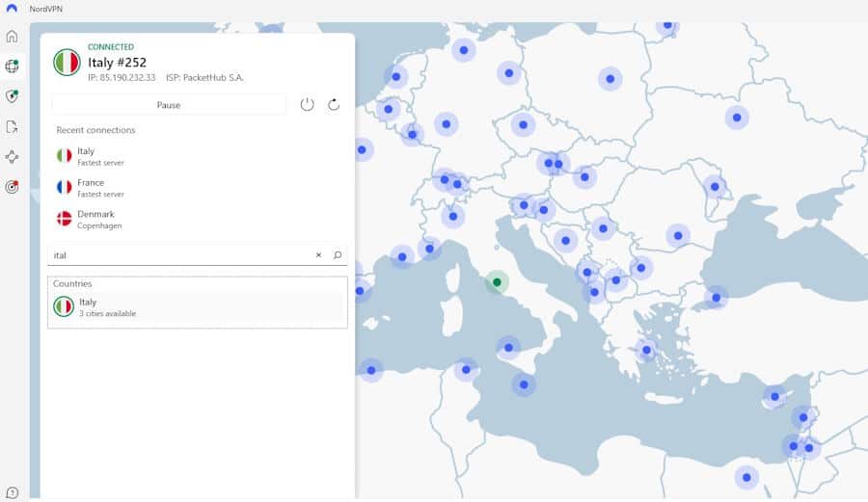Viewport: 868px width, 502px height.
Task: Open the VPN globe icon in sidebar
Action: 12,66
